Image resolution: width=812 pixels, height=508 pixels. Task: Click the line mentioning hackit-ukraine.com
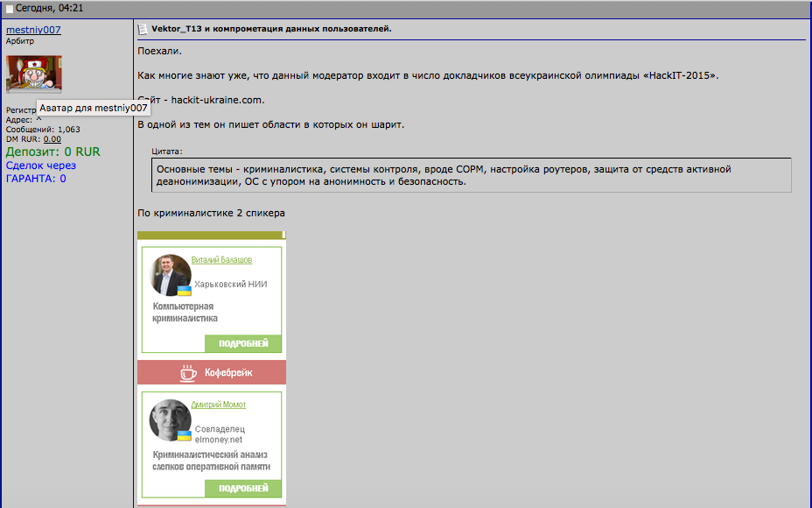(x=201, y=100)
